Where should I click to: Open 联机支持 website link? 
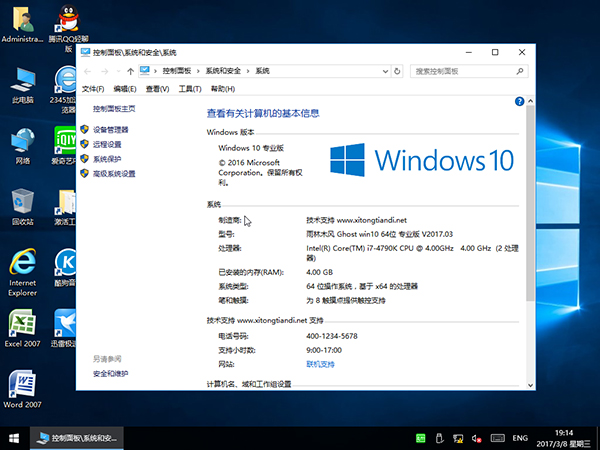pos(320,364)
